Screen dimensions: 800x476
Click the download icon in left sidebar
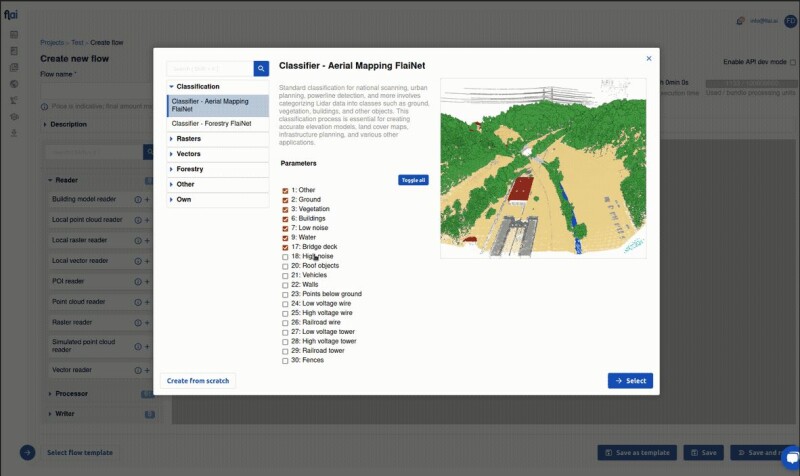point(14,132)
